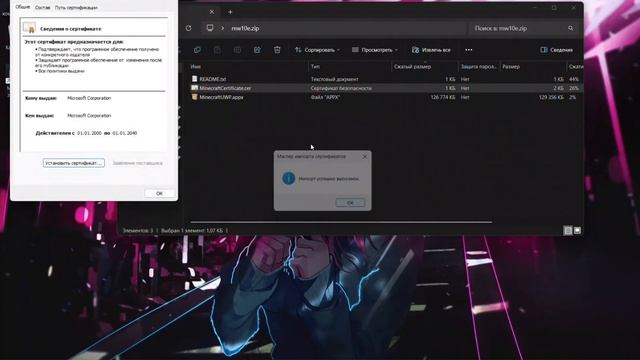Screen dimensions: 640x360
Task: Select the MinecraftUWP.appx file name
Action: click(221, 97)
